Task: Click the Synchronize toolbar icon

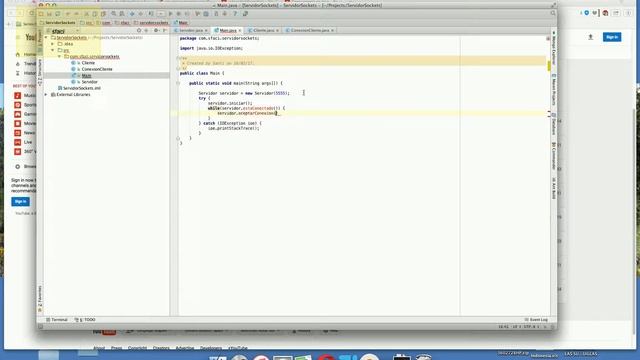Action: pos(58,14)
